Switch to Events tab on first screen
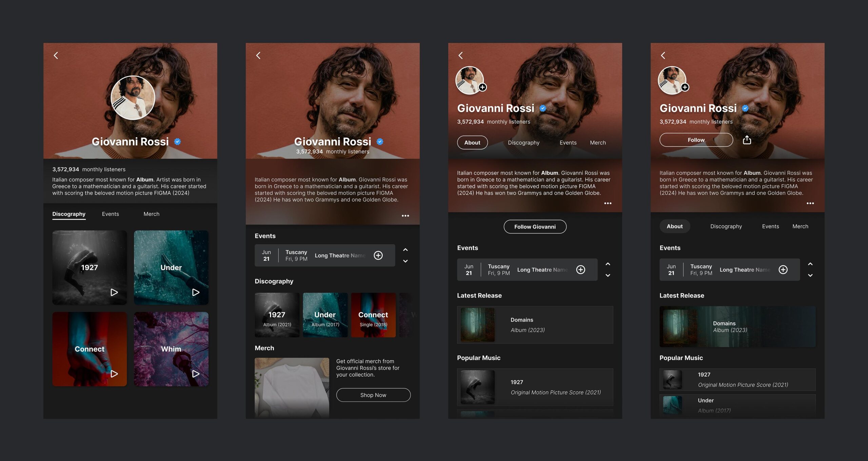Image resolution: width=868 pixels, height=461 pixels. (x=110, y=214)
